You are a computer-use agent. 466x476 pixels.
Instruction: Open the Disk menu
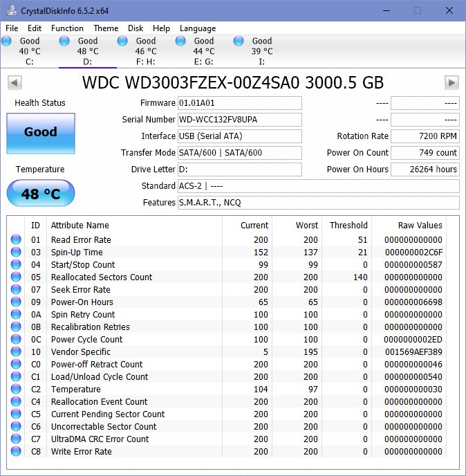[136, 28]
